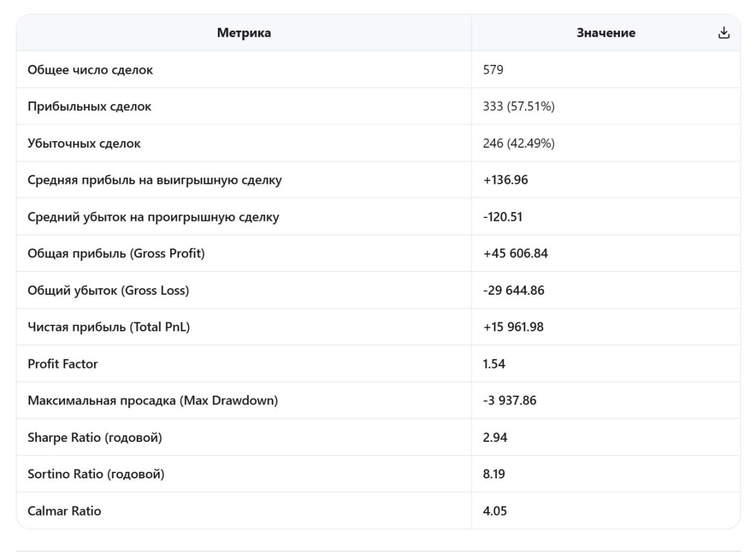Viewport: 756px width, 554px height.
Task: Click the 333 (57.51%) value cell
Action: 518,106
